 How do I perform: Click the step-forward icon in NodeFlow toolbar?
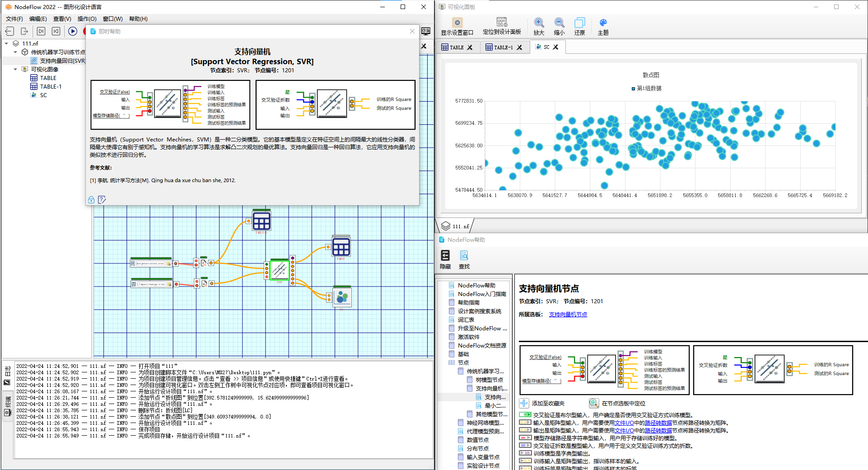tap(41, 31)
